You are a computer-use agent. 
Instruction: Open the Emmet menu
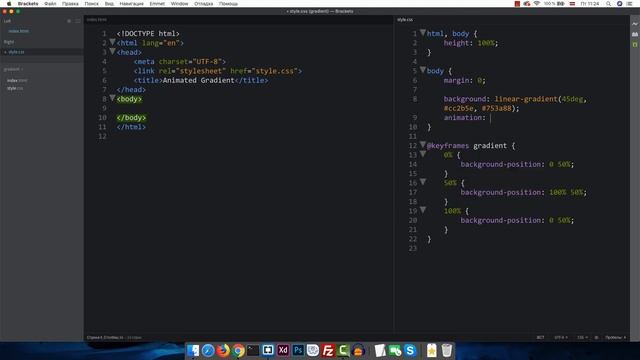157,4
